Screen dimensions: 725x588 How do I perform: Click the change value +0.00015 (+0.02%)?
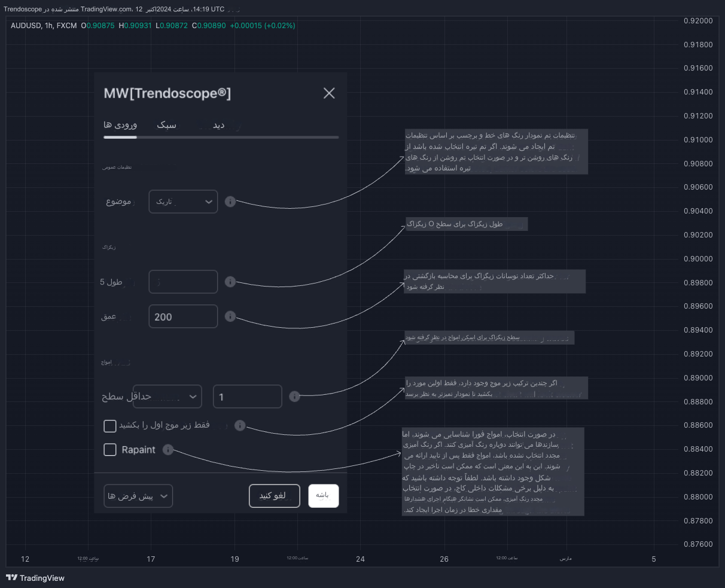263,26
